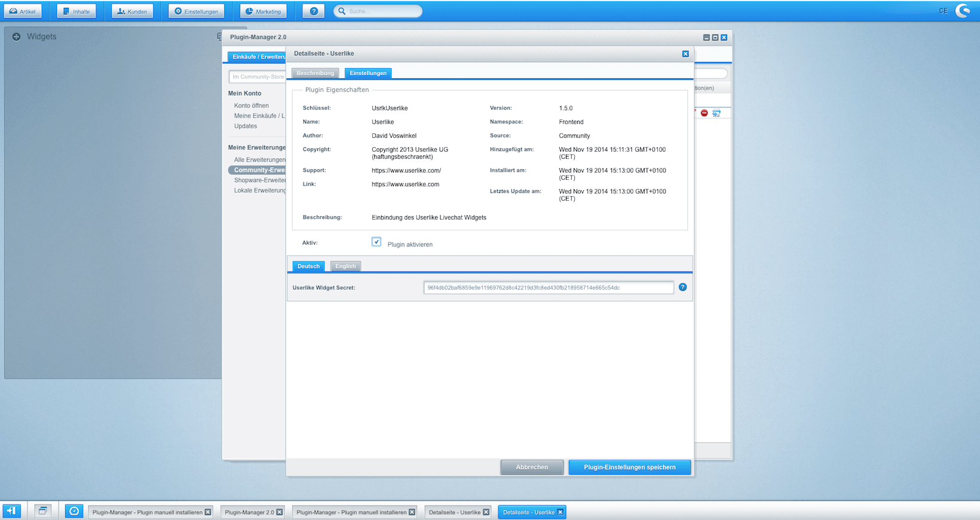
Task: Click the Abbrechen button
Action: tap(532, 467)
